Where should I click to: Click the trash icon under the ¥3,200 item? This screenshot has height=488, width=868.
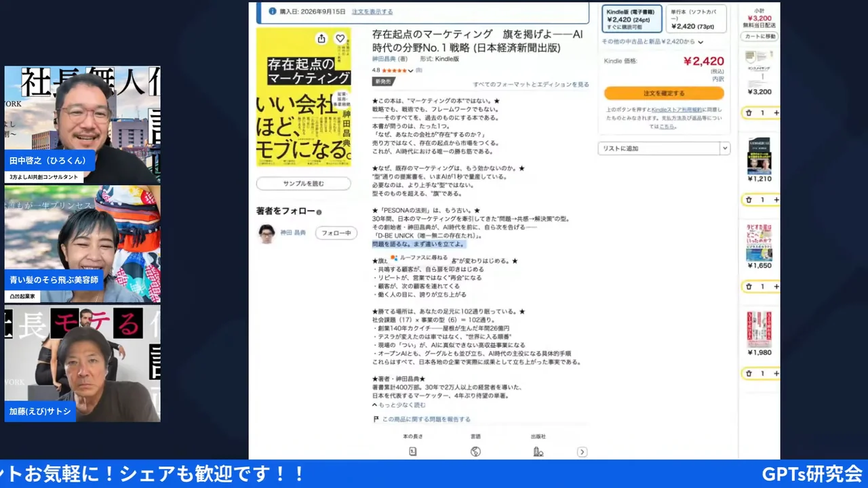tap(749, 113)
